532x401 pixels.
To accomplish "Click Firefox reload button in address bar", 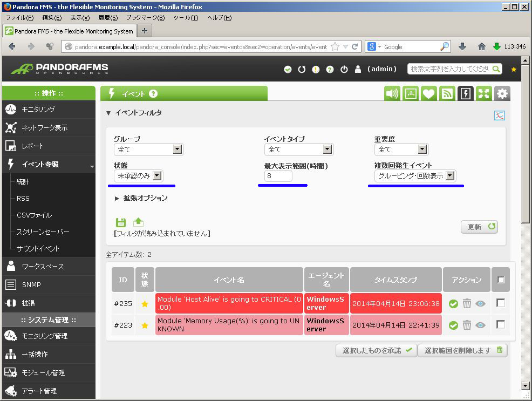I will click(354, 46).
